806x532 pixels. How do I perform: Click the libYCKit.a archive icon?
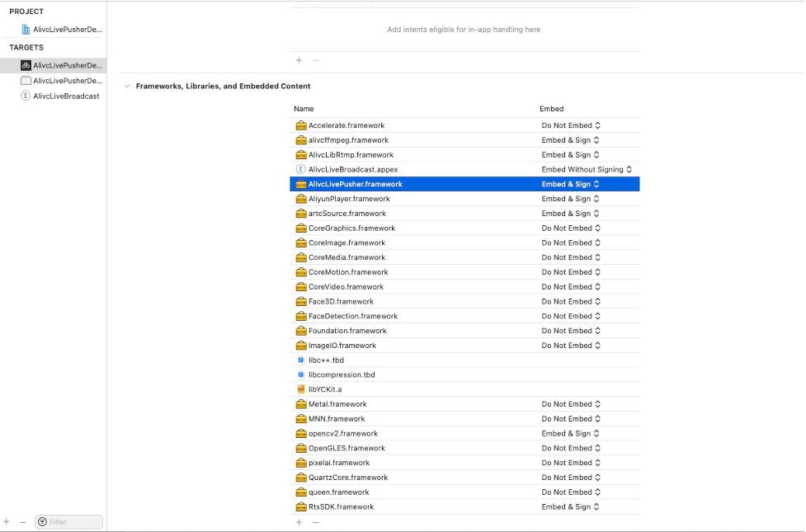click(301, 389)
